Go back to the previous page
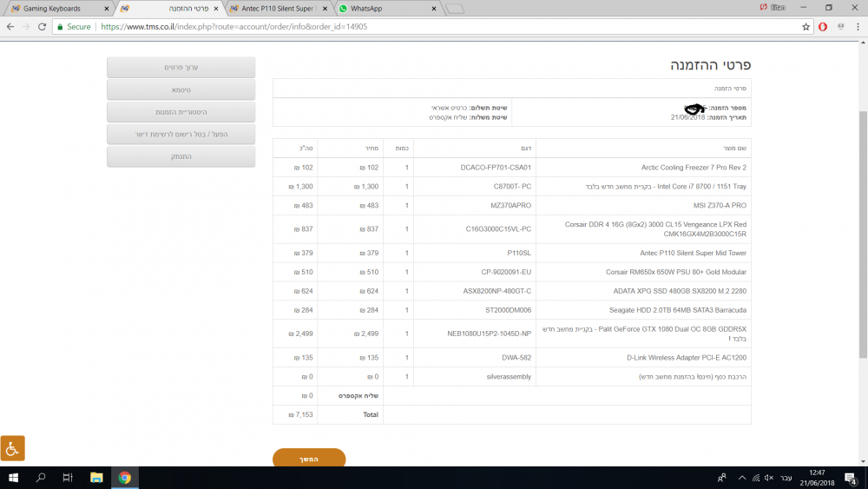The image size is (868, 489). pos(10,27)
